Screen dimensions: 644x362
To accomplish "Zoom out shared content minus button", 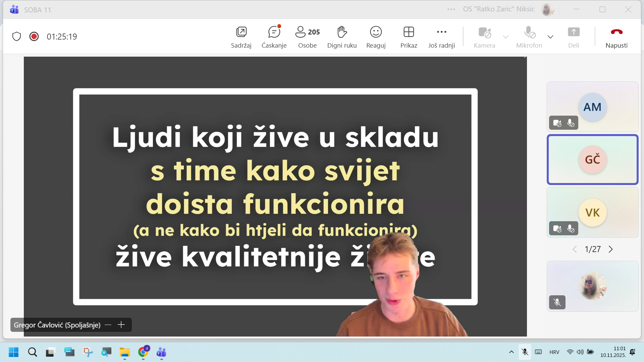I will pyautogui.click(x=108, y=325).
